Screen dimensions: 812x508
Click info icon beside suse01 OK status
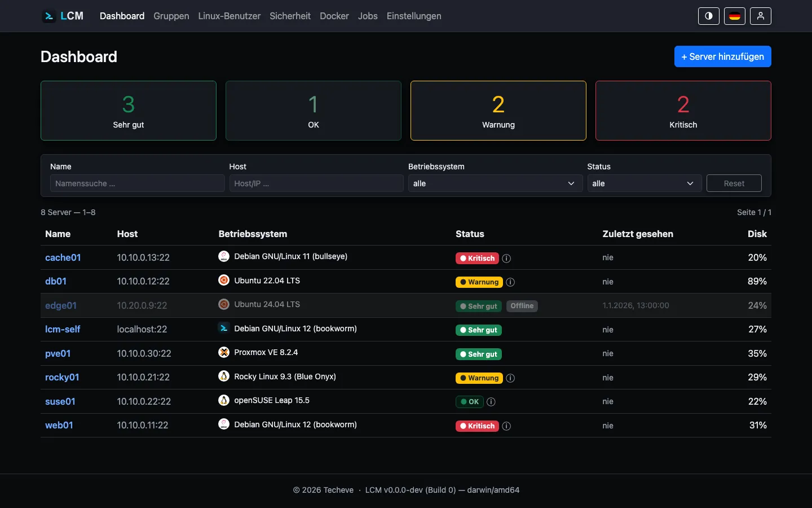(x=491, y=402)
